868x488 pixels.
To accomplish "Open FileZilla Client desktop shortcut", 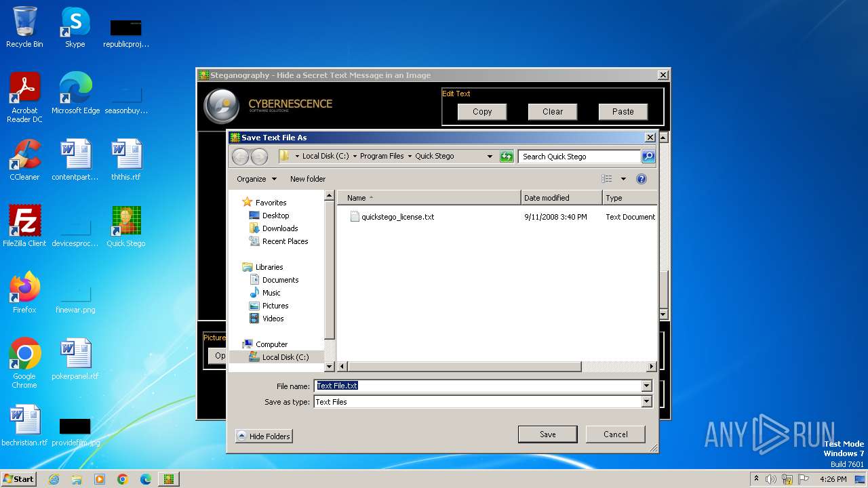I will click(x=24, y=226).
